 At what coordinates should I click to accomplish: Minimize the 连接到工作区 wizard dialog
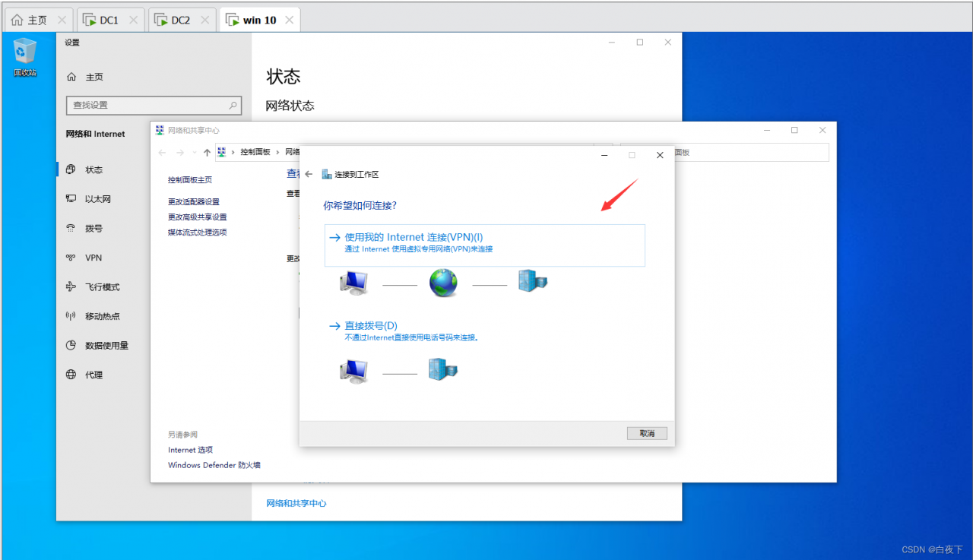(604, 155)
